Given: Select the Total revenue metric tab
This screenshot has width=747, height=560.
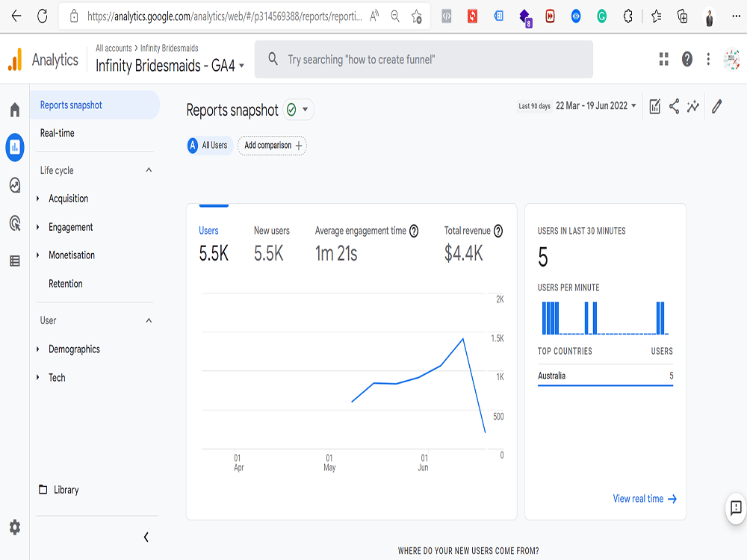Looking at the screenshot, I should pos(473,244).
